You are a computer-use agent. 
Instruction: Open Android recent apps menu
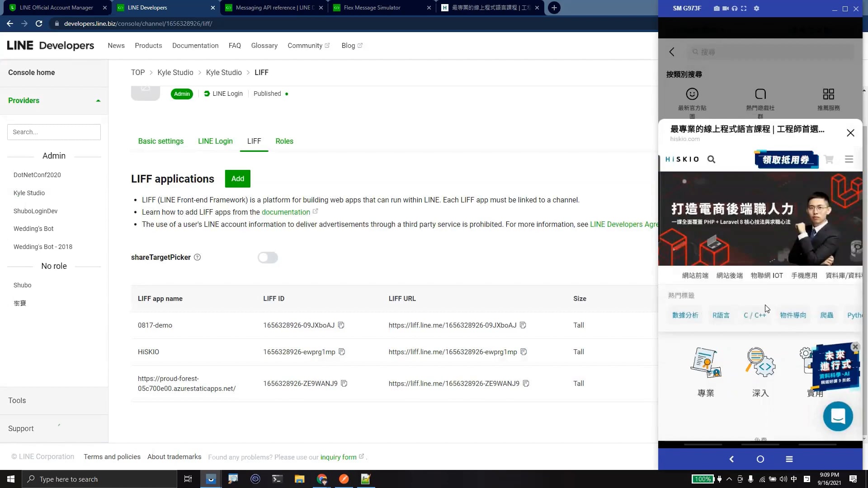(789, 459)
